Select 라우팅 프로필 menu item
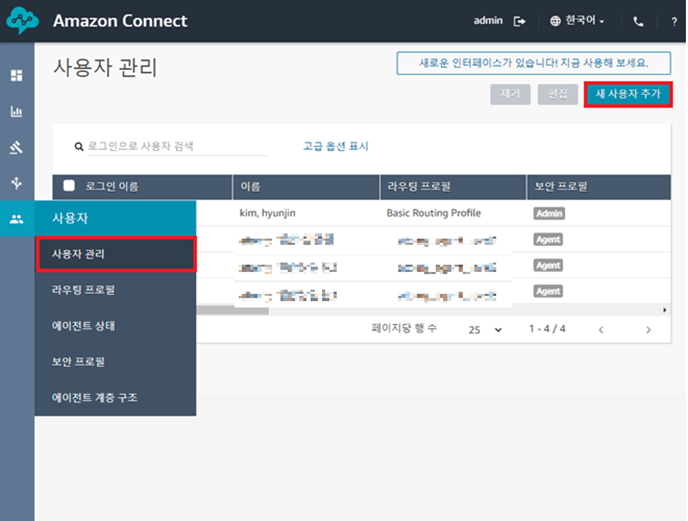This screenshot has width=688, height=521. coord(115,290)
